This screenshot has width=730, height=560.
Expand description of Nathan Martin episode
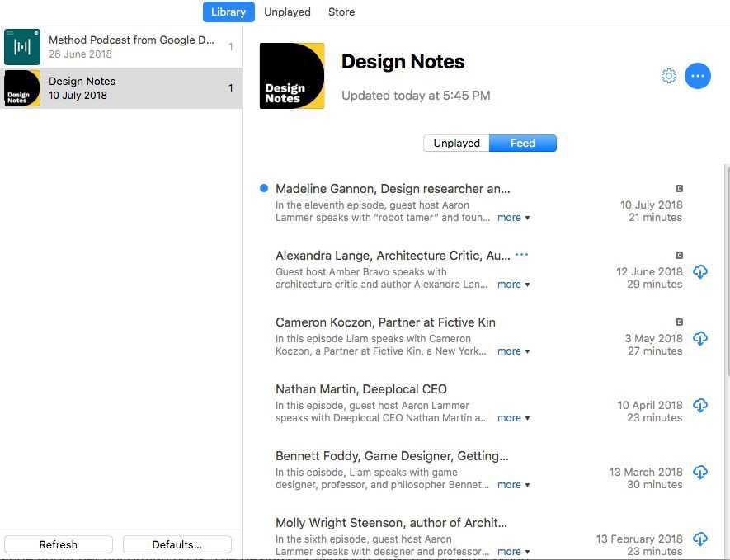click(514, 418)
